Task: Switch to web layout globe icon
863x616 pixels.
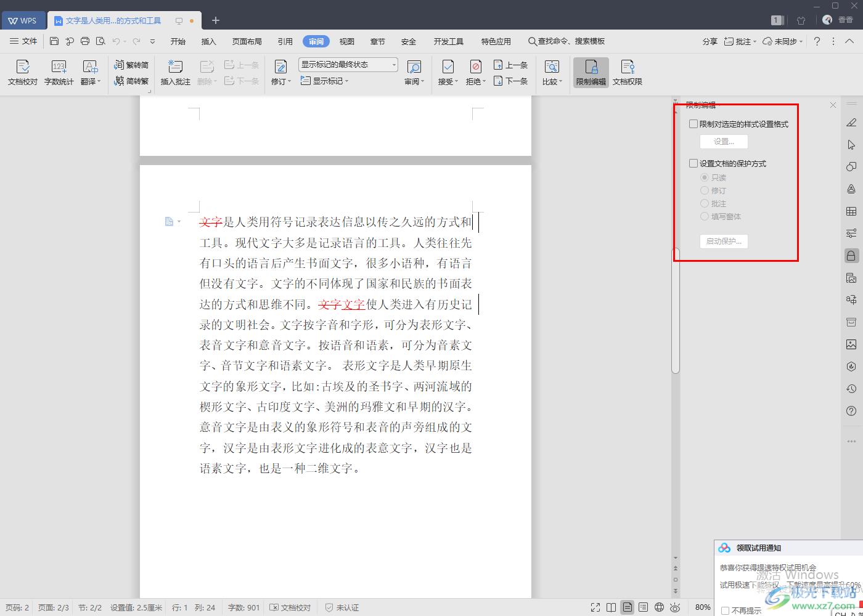Action: click(659, 607)
